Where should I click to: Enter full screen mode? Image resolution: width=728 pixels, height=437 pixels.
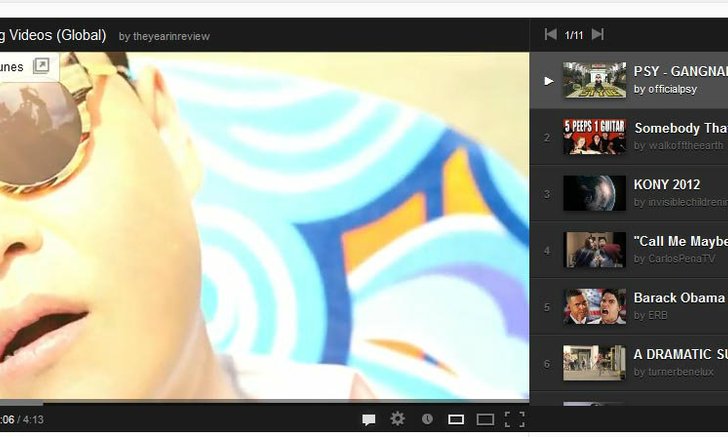coord(514,419)
